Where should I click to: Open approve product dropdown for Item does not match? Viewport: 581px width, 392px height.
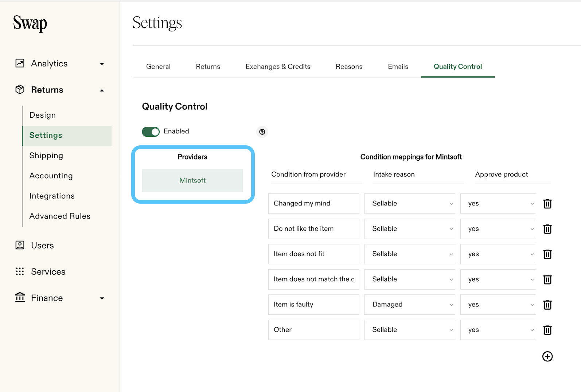(x=498, y=279)
